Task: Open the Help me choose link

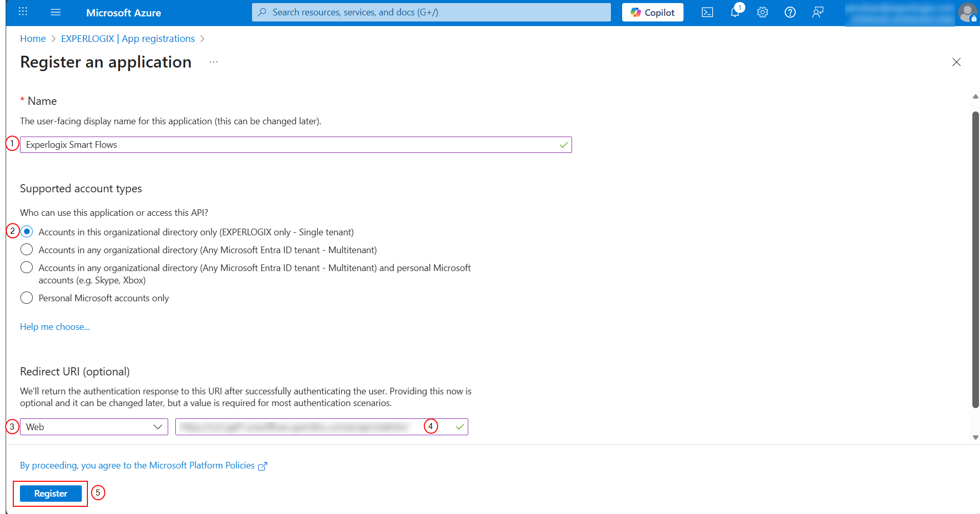Action: coord(55,327)
